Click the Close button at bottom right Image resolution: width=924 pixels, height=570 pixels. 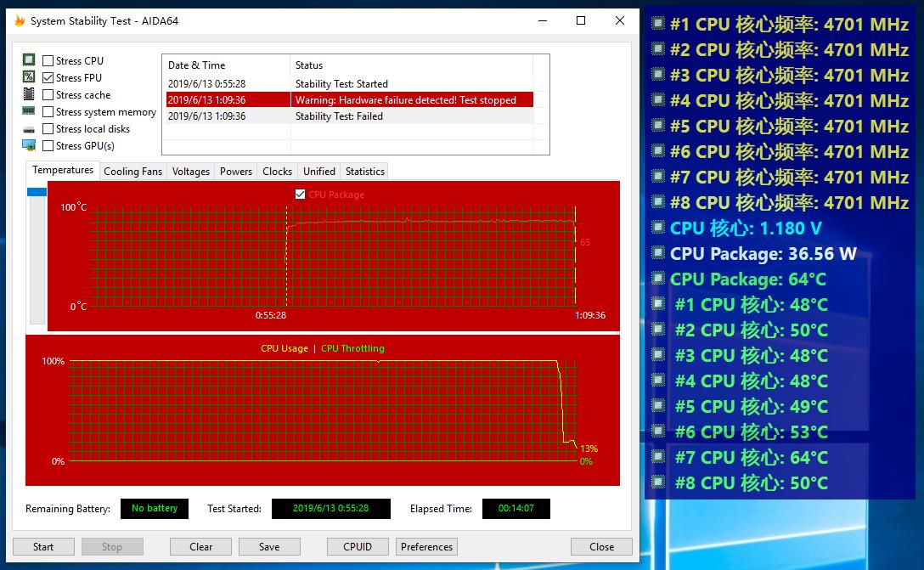[x=601, y=546]
